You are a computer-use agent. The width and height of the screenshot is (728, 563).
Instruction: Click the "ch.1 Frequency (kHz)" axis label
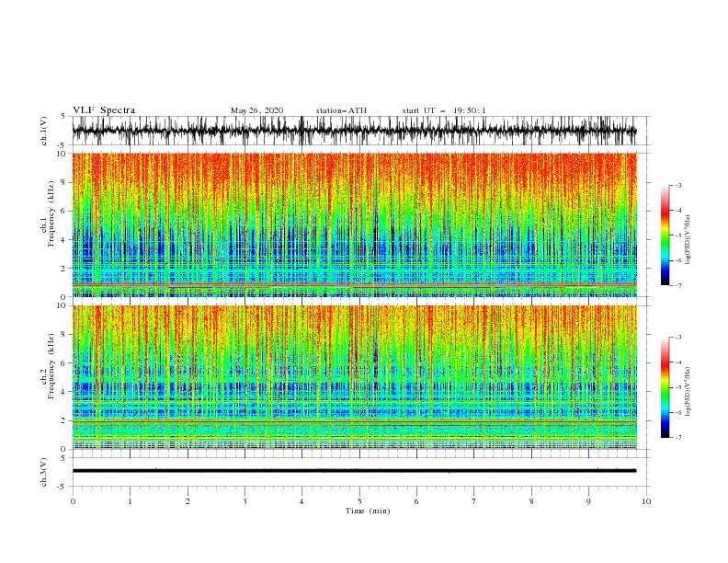click(49, 213)
